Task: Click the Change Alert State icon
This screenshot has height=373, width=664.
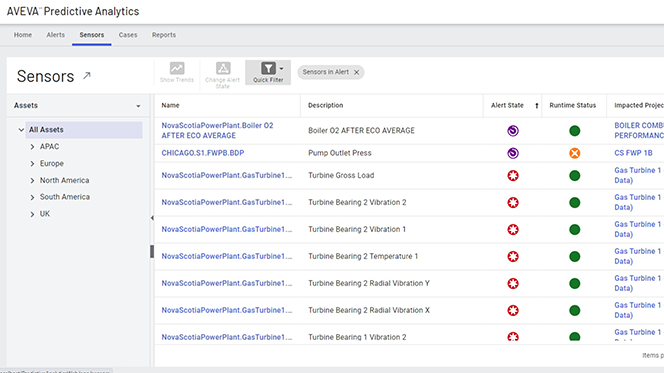Action: point(223,68)
